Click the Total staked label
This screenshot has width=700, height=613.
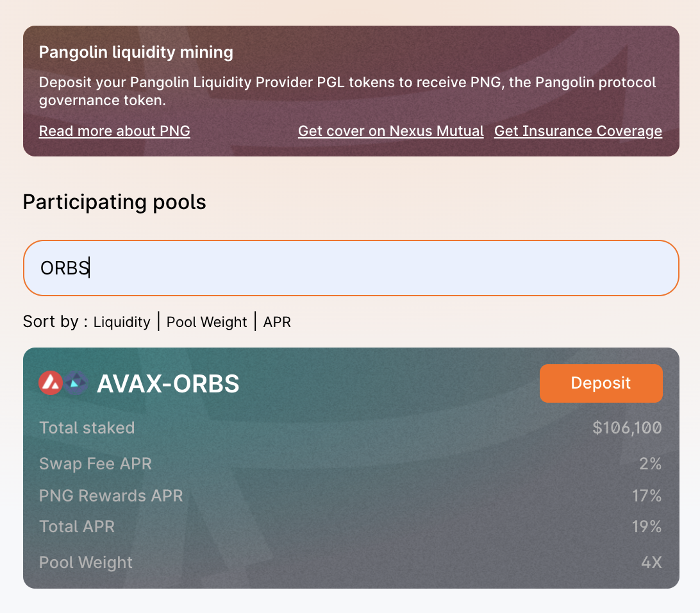pyautogui.click(x=87, y=428)
